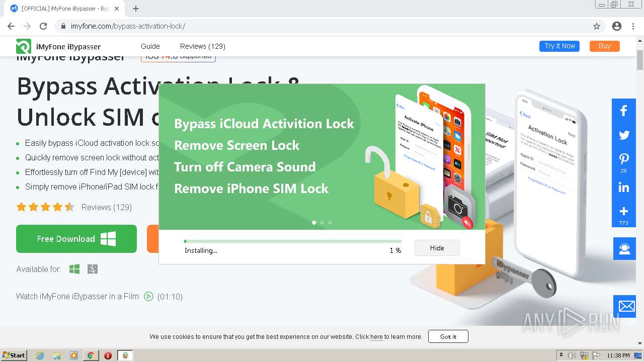
Task: Select the second installer slide dot
Action: pyautogui.click(x=322, y=222)
